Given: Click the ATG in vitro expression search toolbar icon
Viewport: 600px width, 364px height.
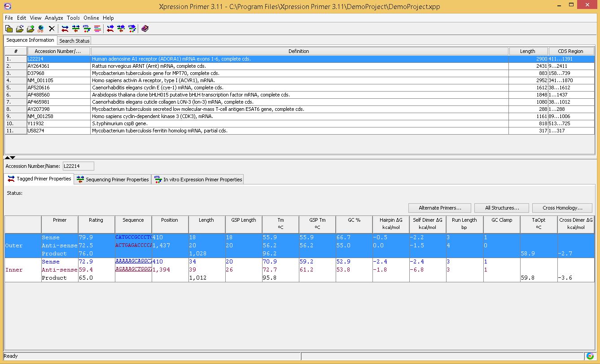Looking at the screenshot, I should point(87,29).
